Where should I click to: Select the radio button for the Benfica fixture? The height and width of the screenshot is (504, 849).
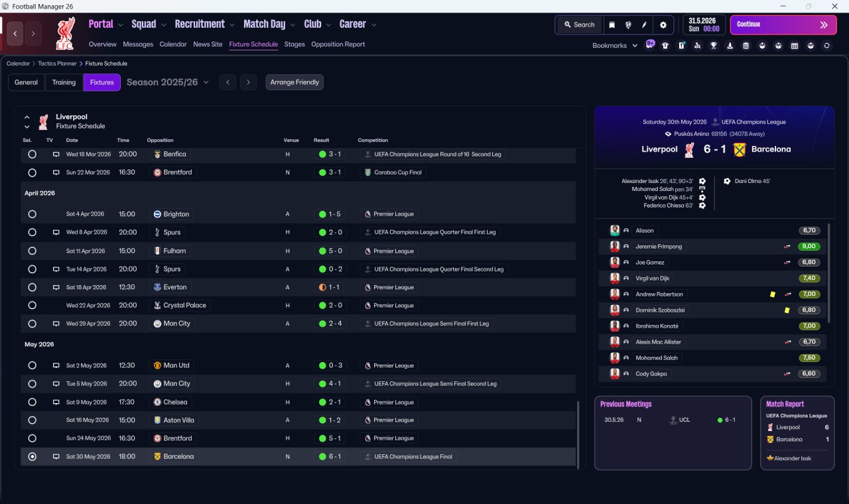point(32,154)
